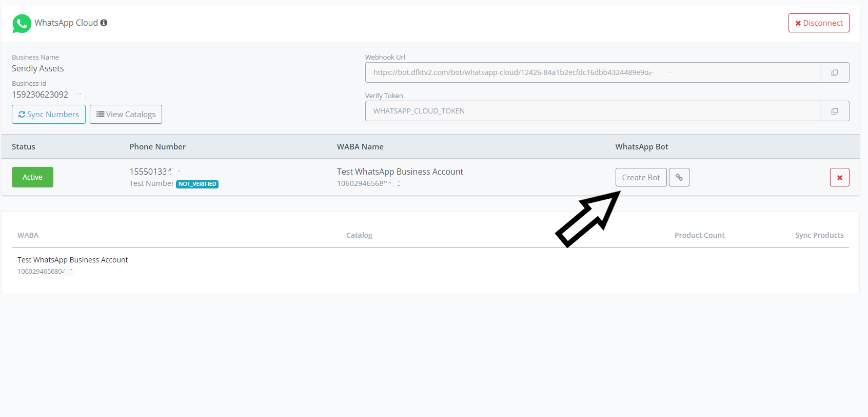Viewport: 868px width, 417px height.
Task: Click the link bot icon button
Action: click(679, 177)
